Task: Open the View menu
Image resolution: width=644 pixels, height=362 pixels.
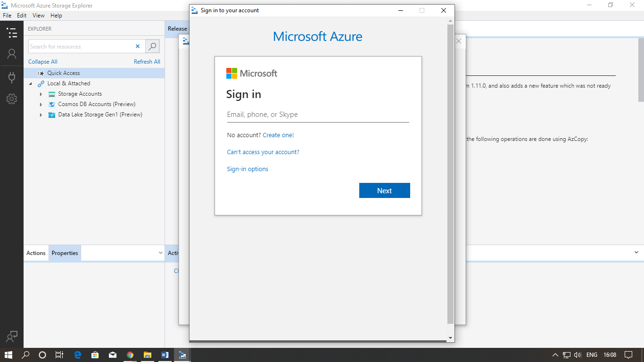Action: click(39, 16)
